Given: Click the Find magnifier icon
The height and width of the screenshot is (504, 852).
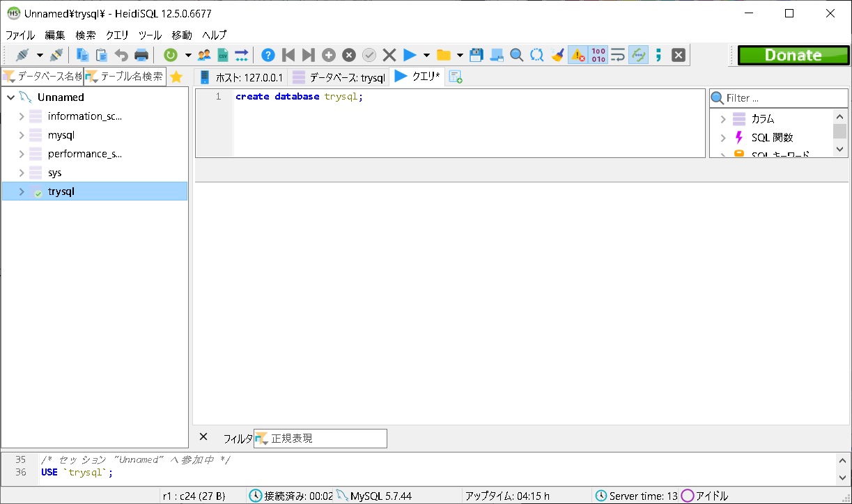Looking at the screenshot, I should coord(517,55).
